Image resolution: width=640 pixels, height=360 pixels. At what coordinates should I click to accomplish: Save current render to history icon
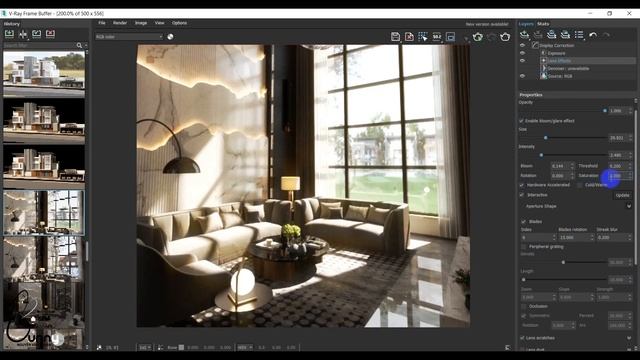coord(9,34)
